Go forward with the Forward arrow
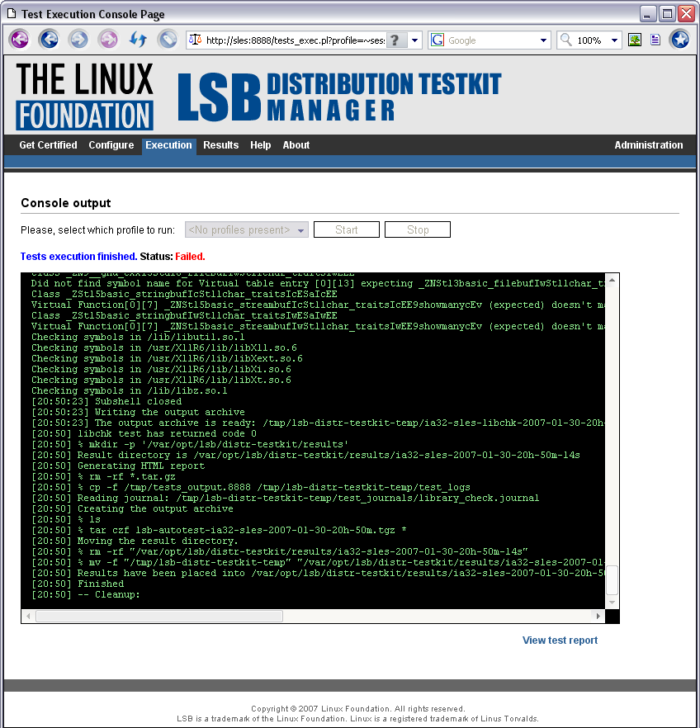The width and height of the screenshot is (700, 728). (78, 40)
